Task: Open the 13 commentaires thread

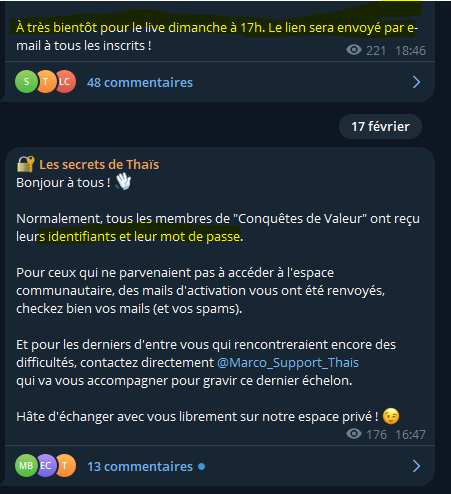Action: click(140, 466)
